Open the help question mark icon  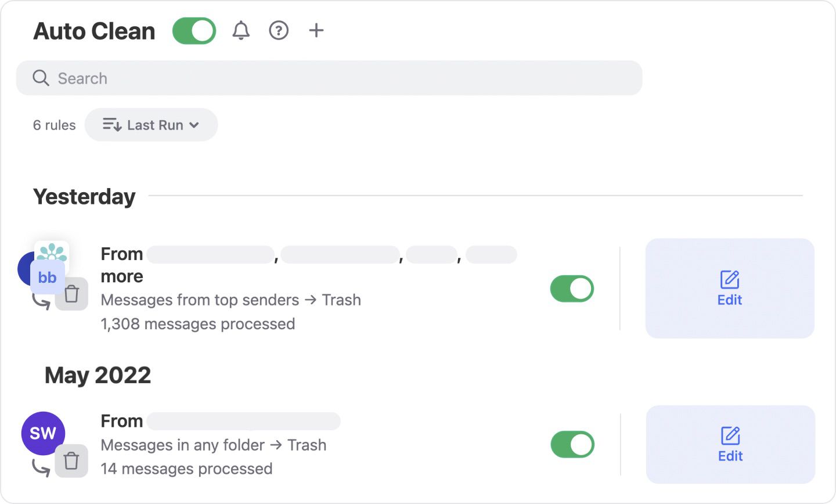point(279,31)
